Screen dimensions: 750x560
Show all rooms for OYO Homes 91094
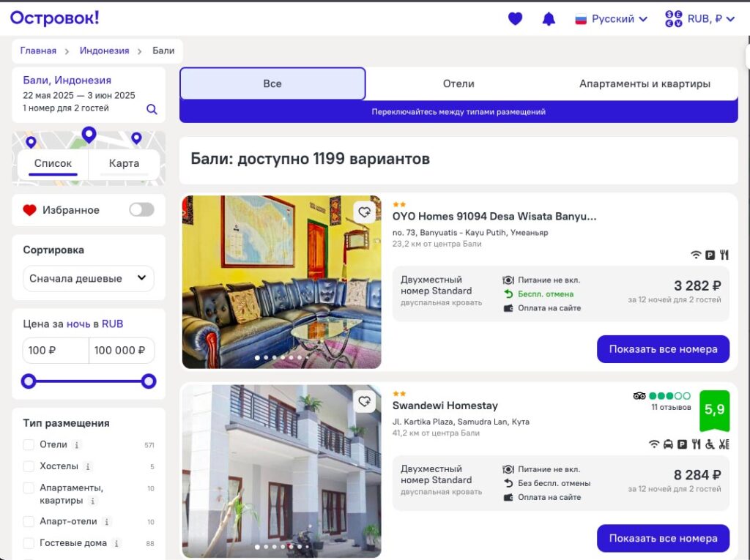(663, 349)
